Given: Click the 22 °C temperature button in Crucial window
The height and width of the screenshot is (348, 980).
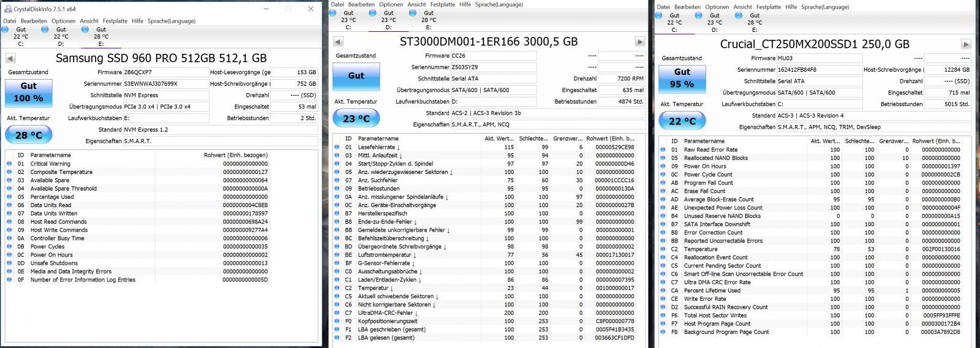Looking at the screenshot, I should (x=682, y=121).
